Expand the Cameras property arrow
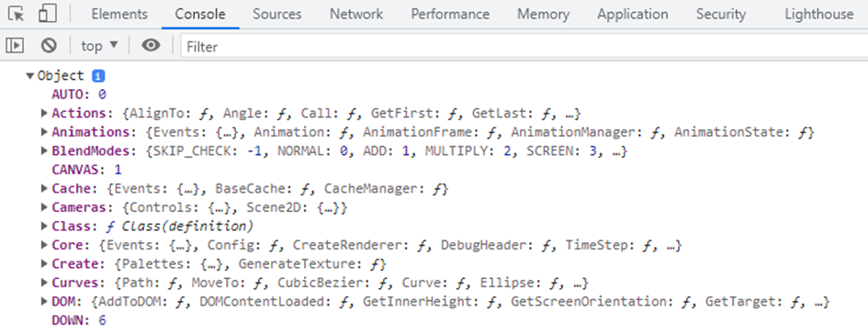 coord(44,207)
